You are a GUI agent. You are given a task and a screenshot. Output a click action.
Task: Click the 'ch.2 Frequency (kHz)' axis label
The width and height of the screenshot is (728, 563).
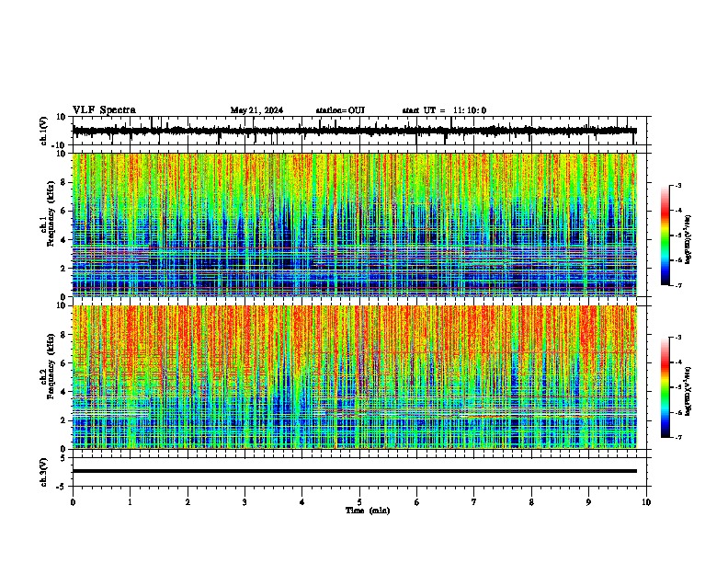[x=48, y=367]
